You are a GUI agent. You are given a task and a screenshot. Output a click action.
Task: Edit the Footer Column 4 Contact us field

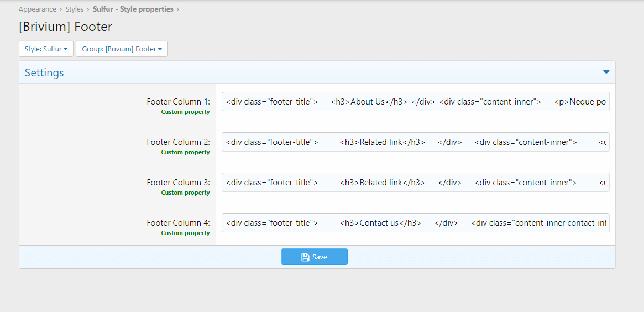pyautogui.click(x=415, y=223)
